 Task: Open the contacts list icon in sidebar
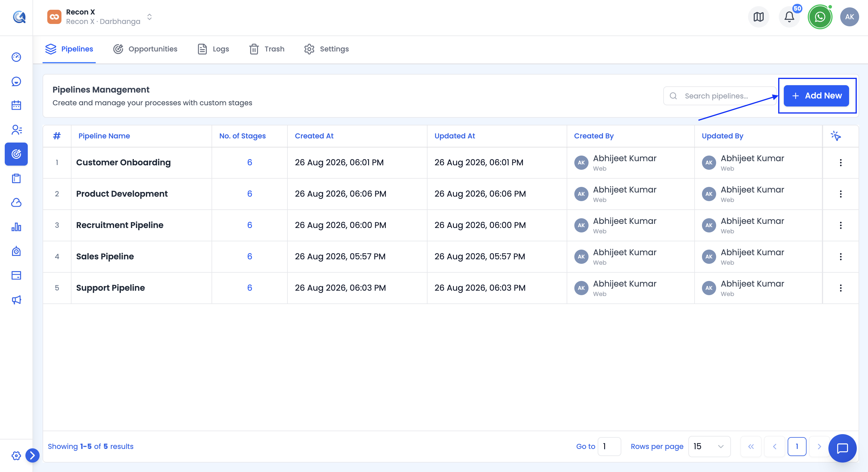[x=16, y=130]
